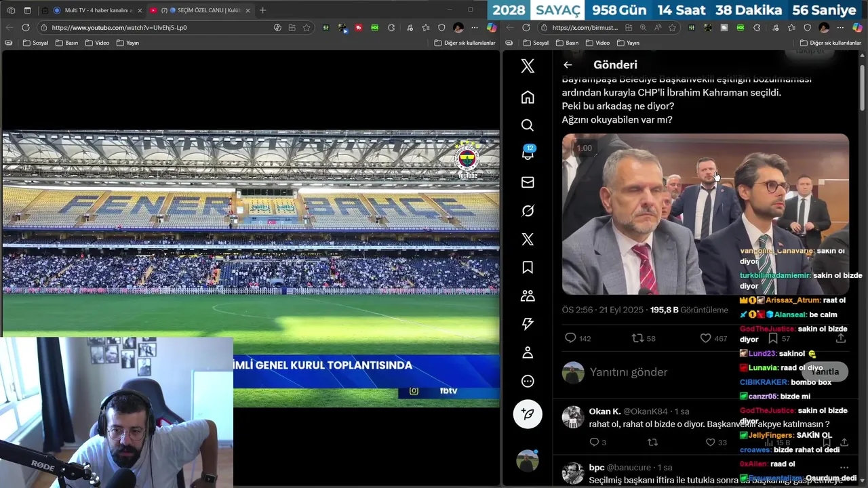Click the YouTube address bar URL
This screenshot has height=488, width=868.
pyautogui.click(x=119, y=27)
